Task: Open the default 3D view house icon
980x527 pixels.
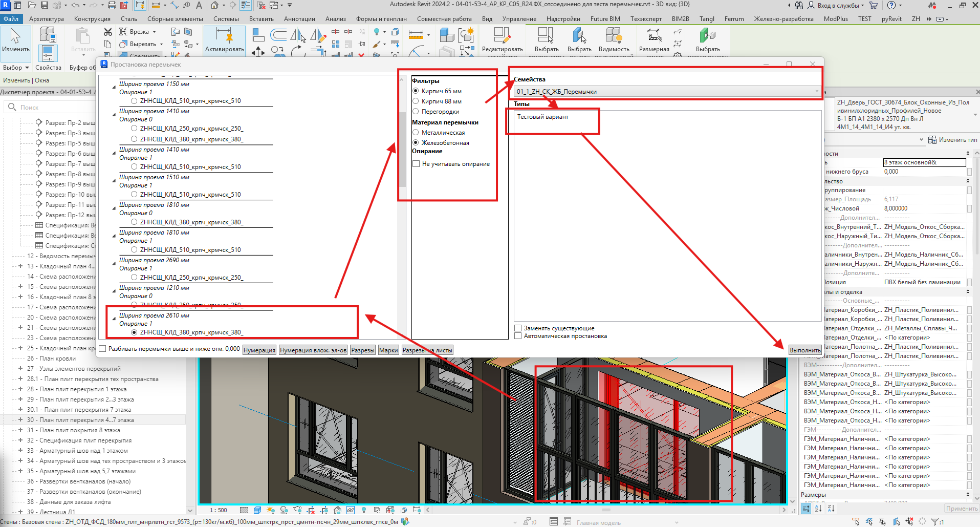Action: pos(215,5)
